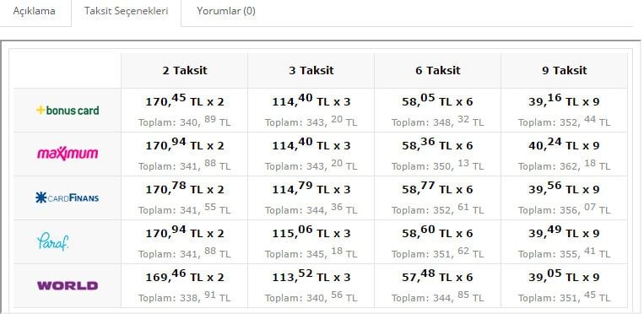The width and height of the screenshot is (644, 314).
Task: Select CardFinans 58,77 TL x 6 cell
Action: coord(437,198)
